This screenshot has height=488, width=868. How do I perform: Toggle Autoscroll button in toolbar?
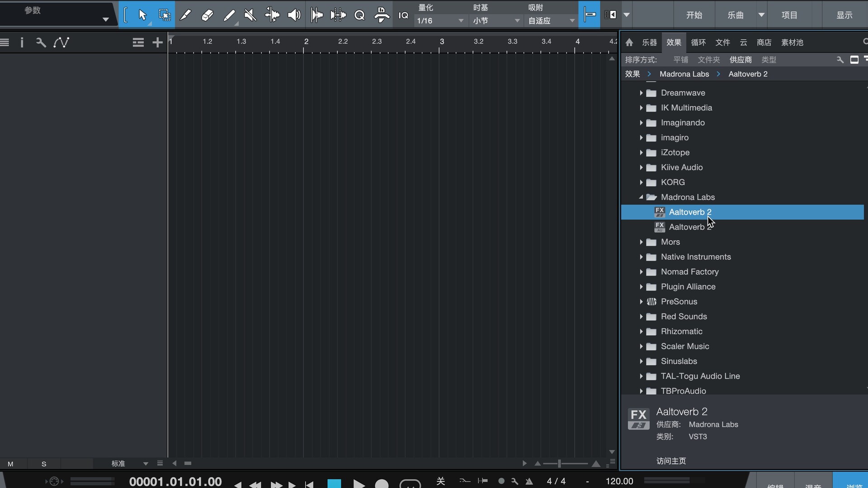(610, 14)
